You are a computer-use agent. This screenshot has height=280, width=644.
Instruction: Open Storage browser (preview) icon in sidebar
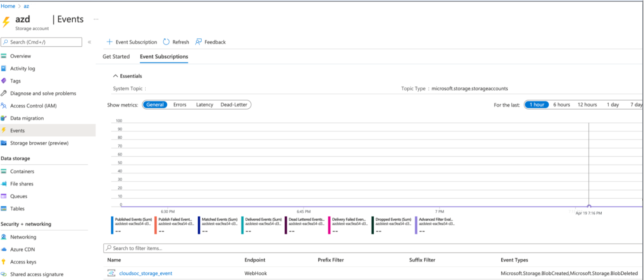click(x=4, y=143)
